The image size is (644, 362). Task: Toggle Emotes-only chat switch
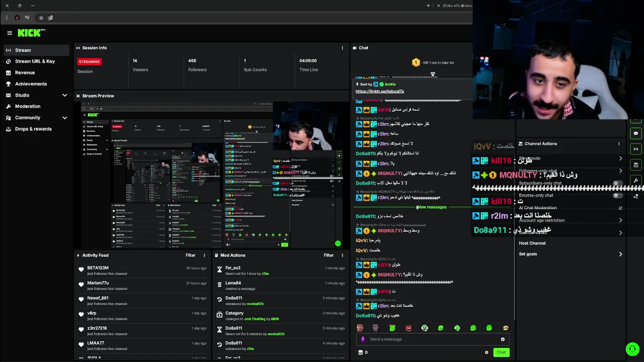(x=617, y=196)
